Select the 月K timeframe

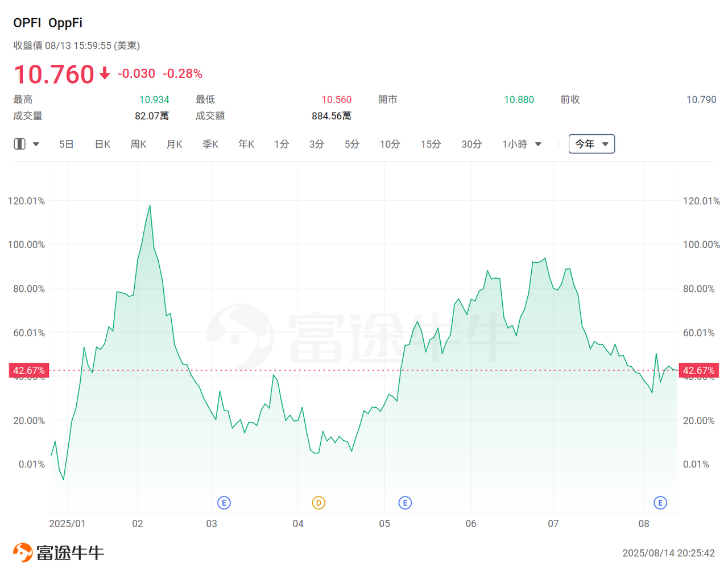174,144
